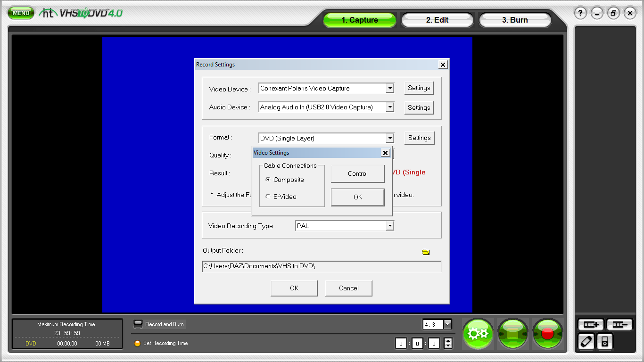The image size is (644, 362).
Task: Click the remove film clip icon
Action: tap(619, 324)
